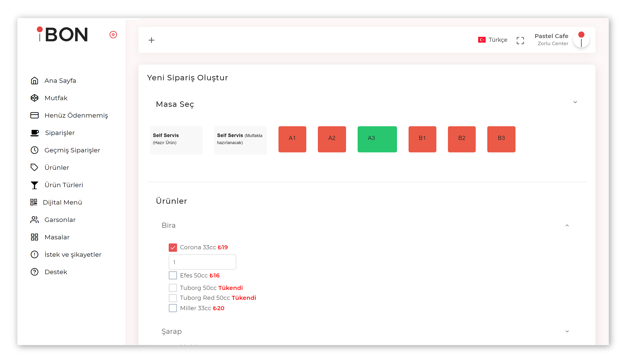
Task: Click the Pastel Cafe profile avatar
Action: pyautogui.click(x=581, y=40)
